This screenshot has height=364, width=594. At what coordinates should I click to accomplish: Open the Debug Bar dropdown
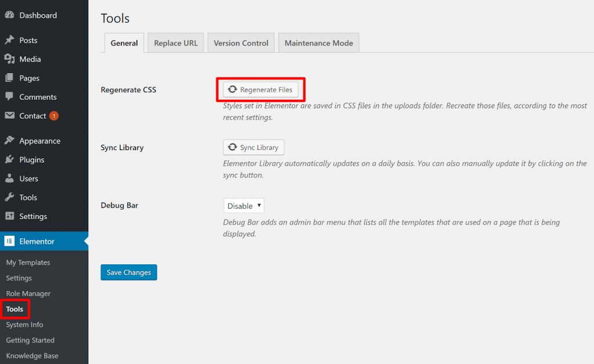coord(244,206)
